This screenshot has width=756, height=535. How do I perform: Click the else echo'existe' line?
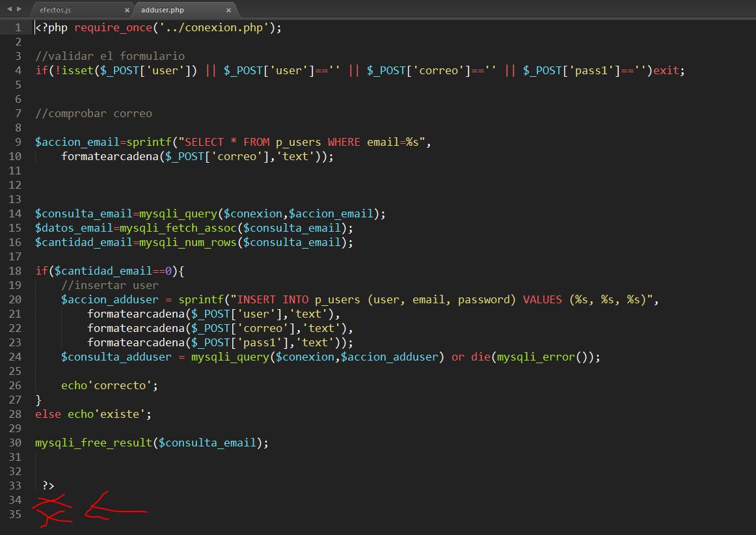tap(93, 414)
